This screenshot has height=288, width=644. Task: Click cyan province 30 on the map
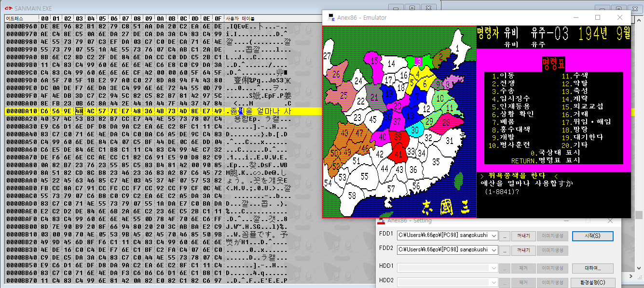pos(414,130)
